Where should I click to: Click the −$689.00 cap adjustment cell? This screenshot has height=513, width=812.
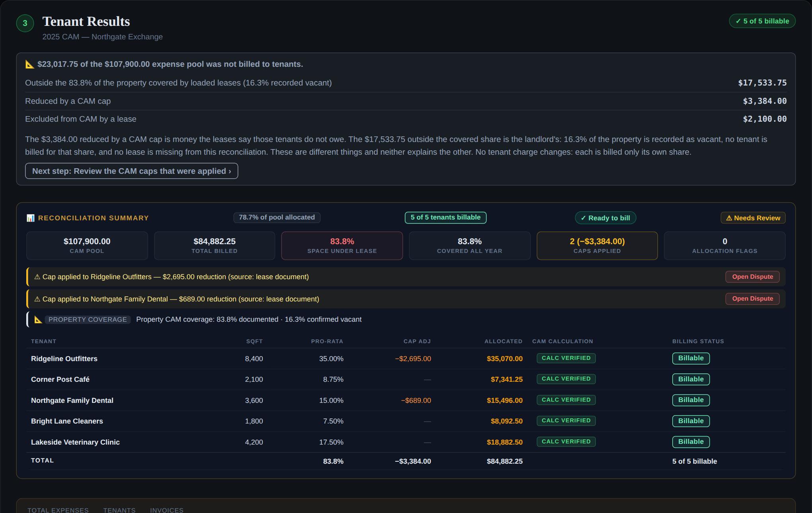(416, 400)
